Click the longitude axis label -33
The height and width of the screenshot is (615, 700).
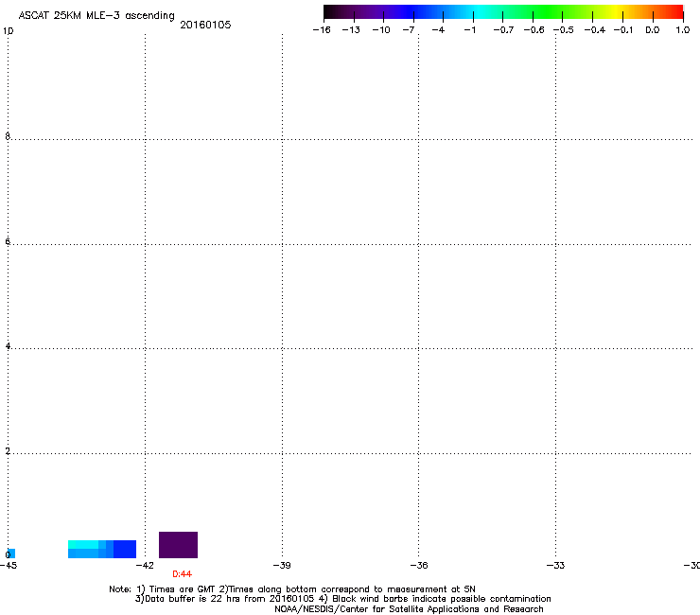[555, 566]
